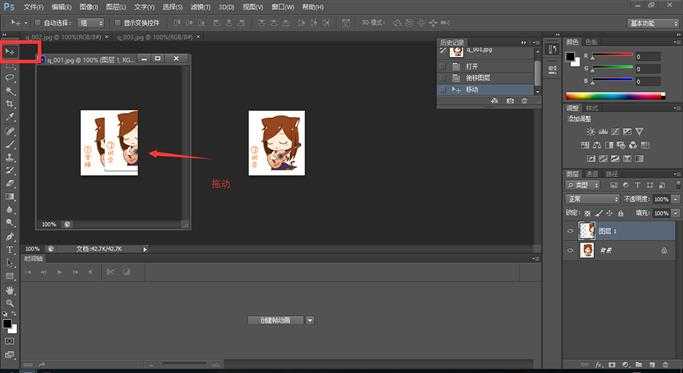This screenshot has height=373, width=683.
Task: Click the 图层 1 layer thumbnail
Action: click(587, 231)
